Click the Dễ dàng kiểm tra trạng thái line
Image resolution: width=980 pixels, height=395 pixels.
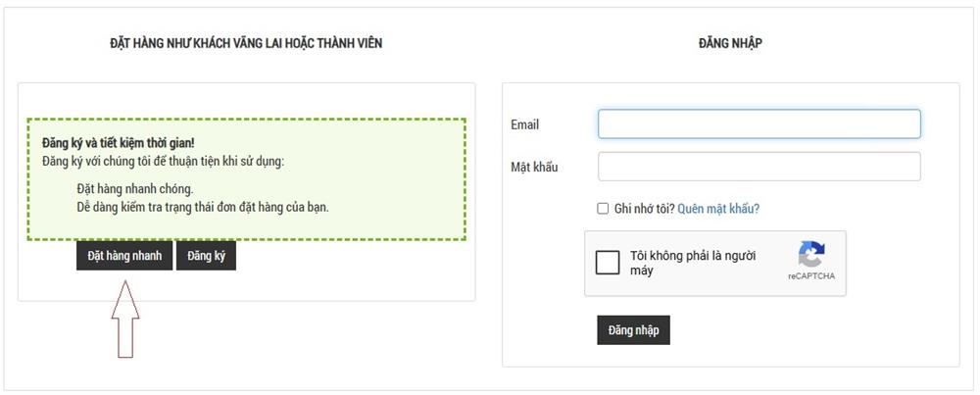click(x=203, y=206)
